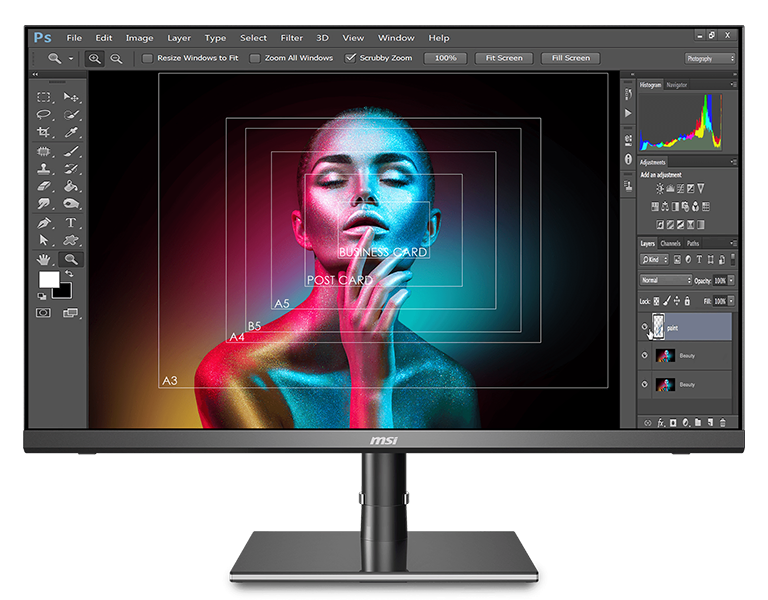Hide the paint layer visibility eye

pyautogui.click(x=645, y=327)
